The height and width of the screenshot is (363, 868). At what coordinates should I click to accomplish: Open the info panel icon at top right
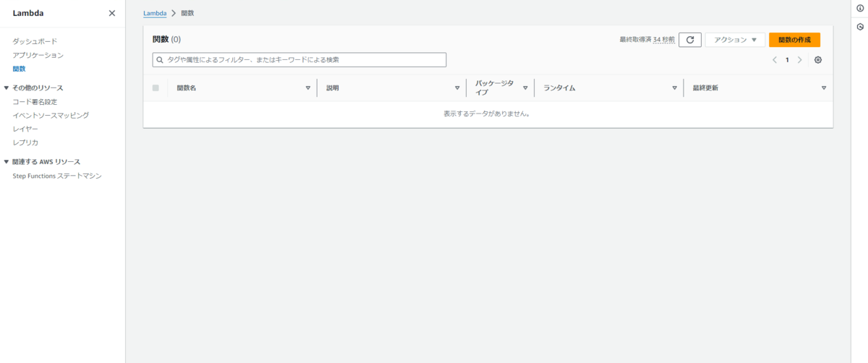860,9
